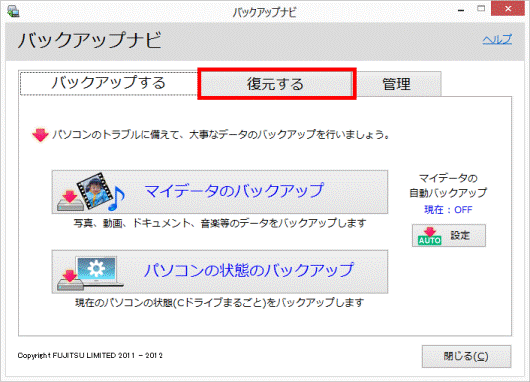Start マイデータのバックアップ

(220, 192)
